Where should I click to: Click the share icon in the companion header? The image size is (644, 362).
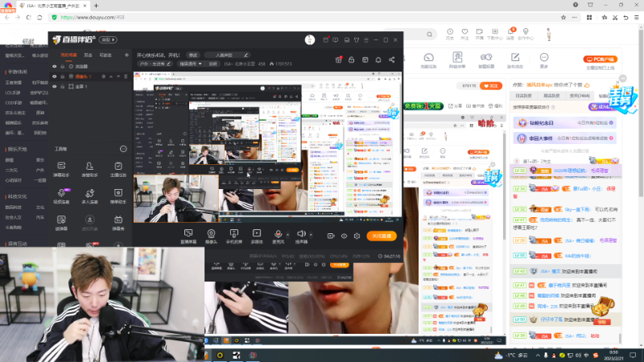coord(392,60)
